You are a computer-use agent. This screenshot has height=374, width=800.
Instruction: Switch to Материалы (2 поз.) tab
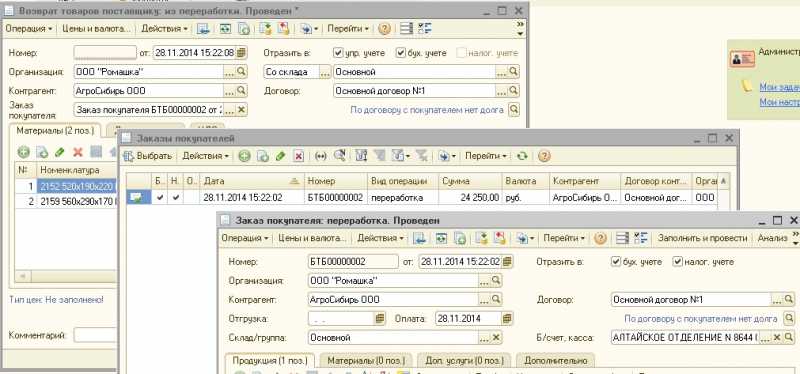pyautogui.click(x=56, y=131)
